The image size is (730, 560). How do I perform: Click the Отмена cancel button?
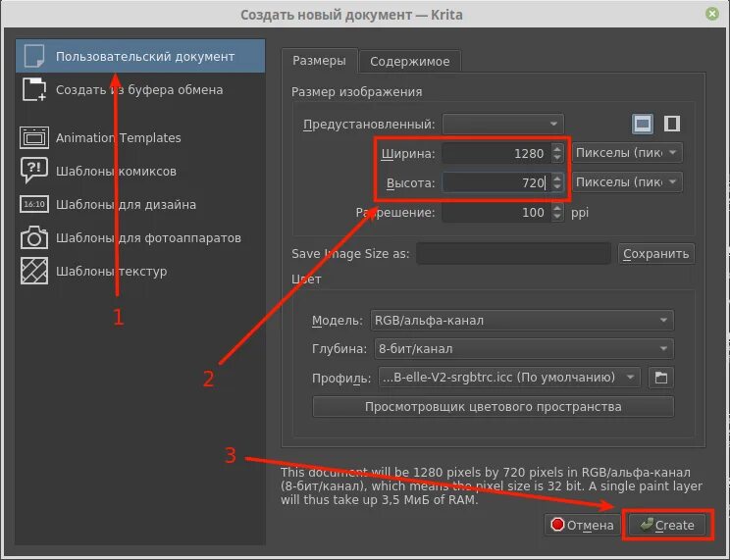(x=582, y=525)
